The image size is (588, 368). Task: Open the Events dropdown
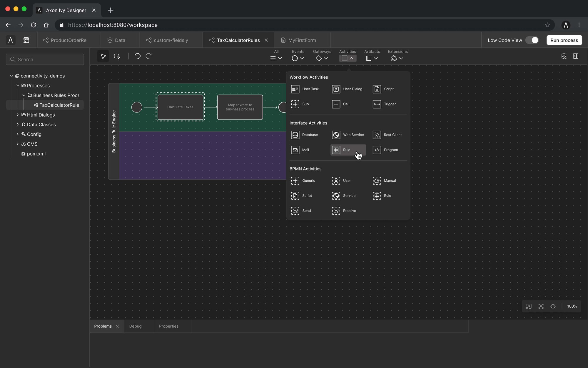pos(298,58)
